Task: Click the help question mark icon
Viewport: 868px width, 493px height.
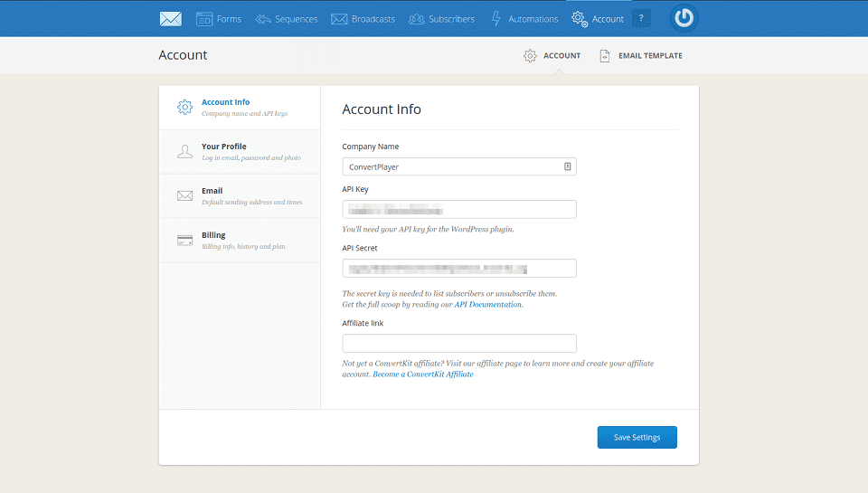Action: point(641,19)
